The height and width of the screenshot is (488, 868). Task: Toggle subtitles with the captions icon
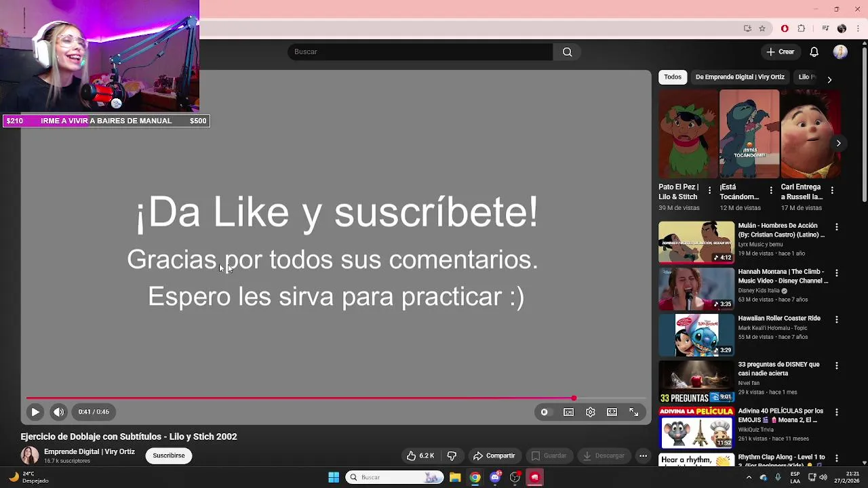568,412
